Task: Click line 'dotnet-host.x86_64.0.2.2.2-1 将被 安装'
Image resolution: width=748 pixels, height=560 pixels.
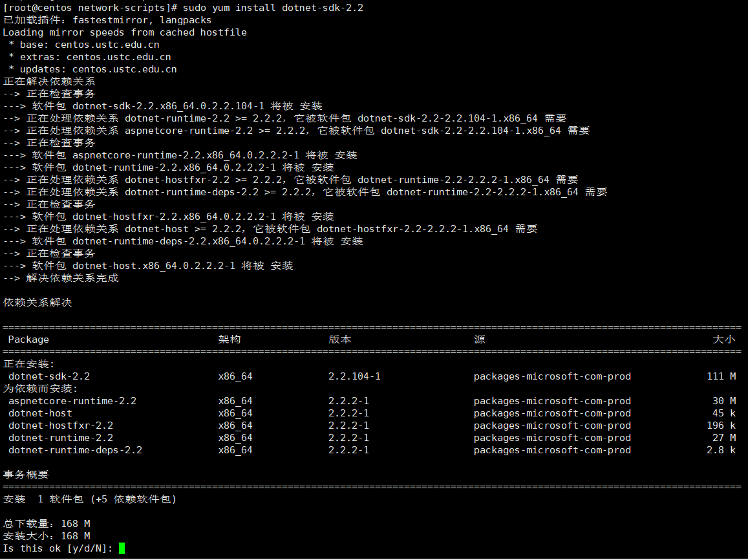Action: (148, 266)
